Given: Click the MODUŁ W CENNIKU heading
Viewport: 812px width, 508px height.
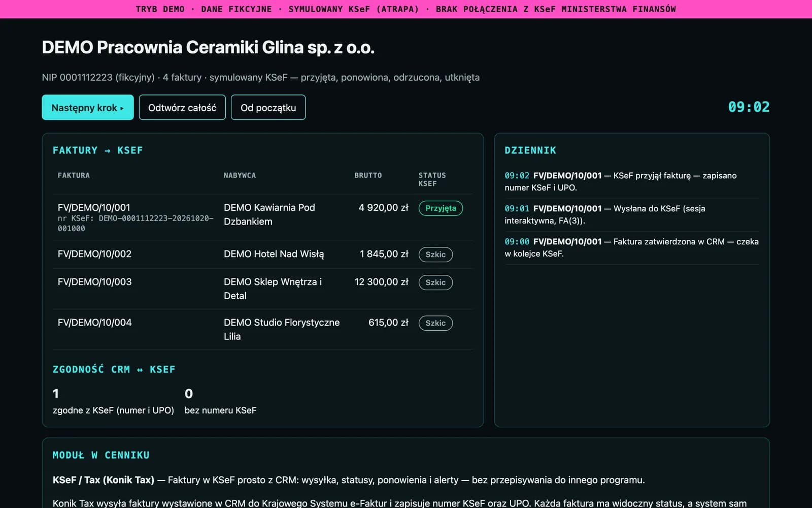Looking at the screenshot, I should tap(101, 455).
